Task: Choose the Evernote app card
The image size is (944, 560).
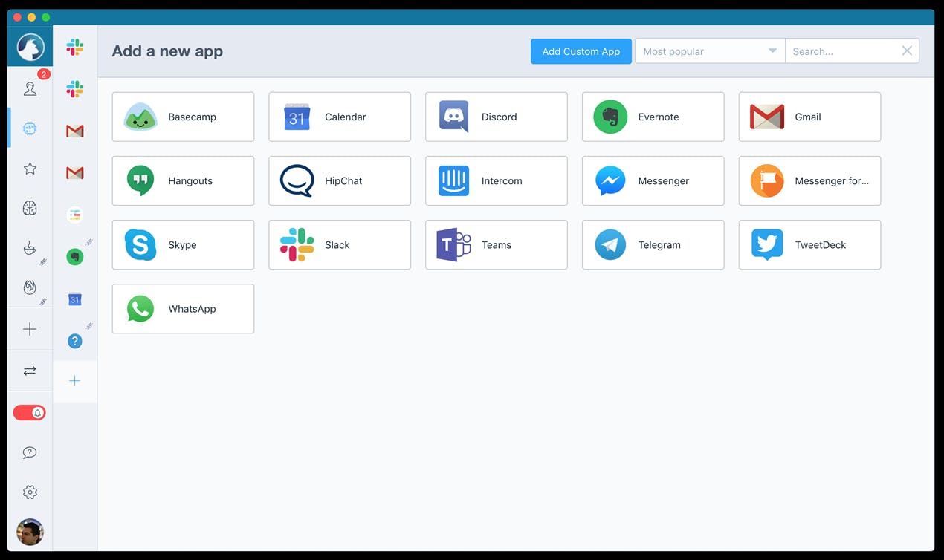Action: coord(653,117)
